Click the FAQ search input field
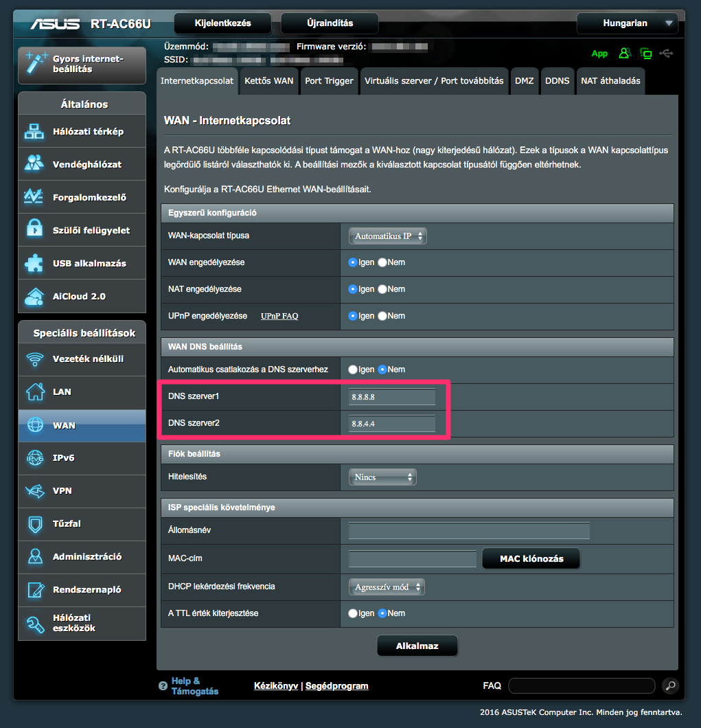The height and width of the screenshot is (728, 701). point(582,685)
